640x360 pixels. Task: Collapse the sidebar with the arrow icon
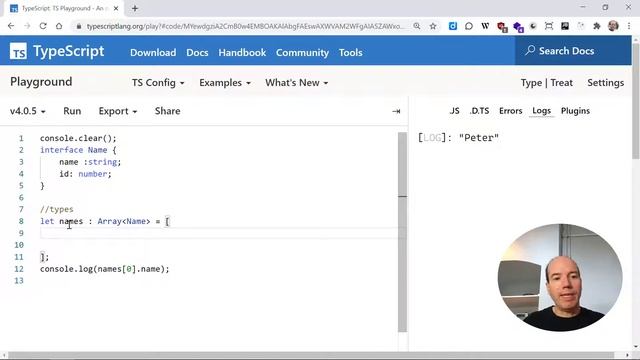click(396, 111)
